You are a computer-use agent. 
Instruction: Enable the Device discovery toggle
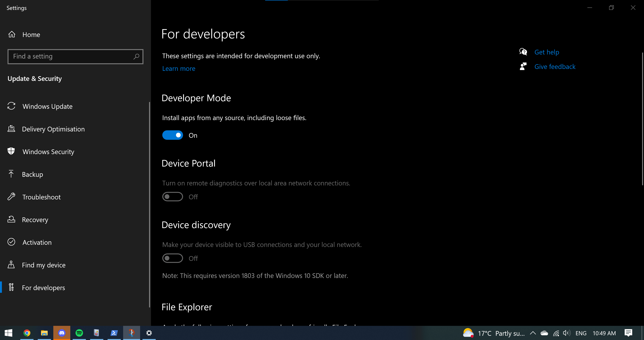coord(173,258)
